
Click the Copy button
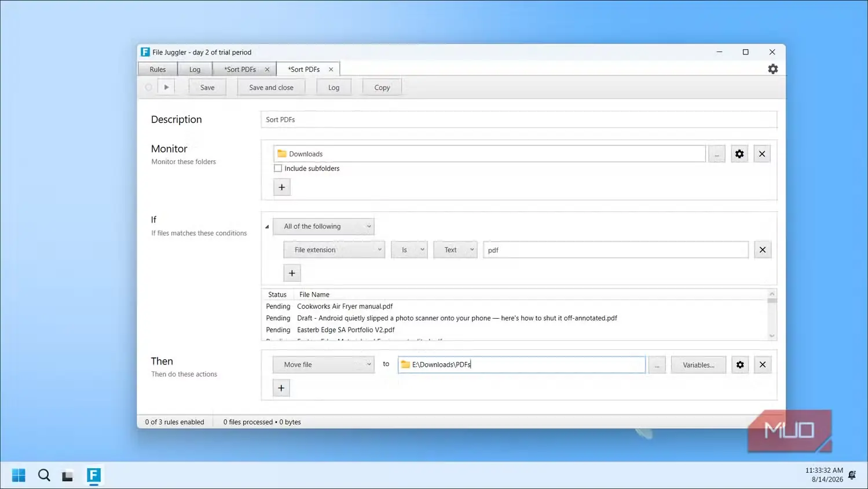point(382,87)
